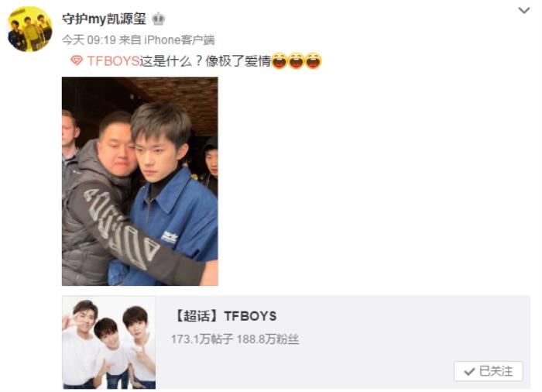Click the 173.1万帖子 post count

(x=202, y=339)
